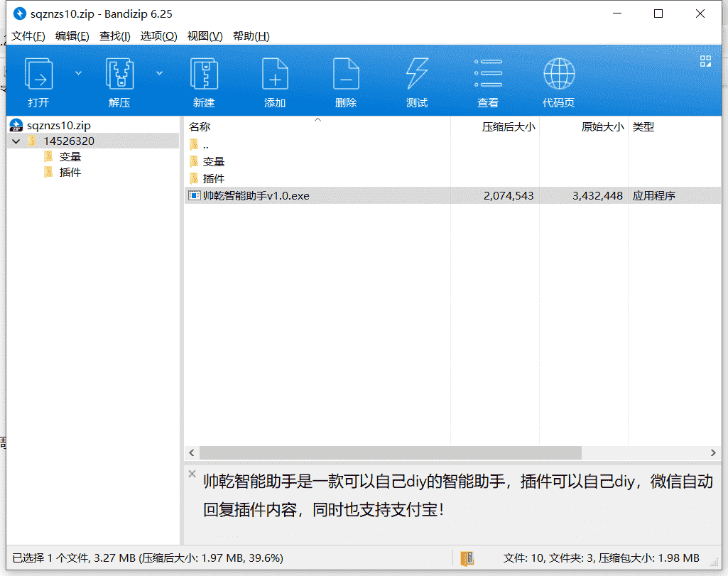This screenshot has width=728, height=576.
Task: Click the toolbar layout grid icon at top right
Action: point(705,61)
